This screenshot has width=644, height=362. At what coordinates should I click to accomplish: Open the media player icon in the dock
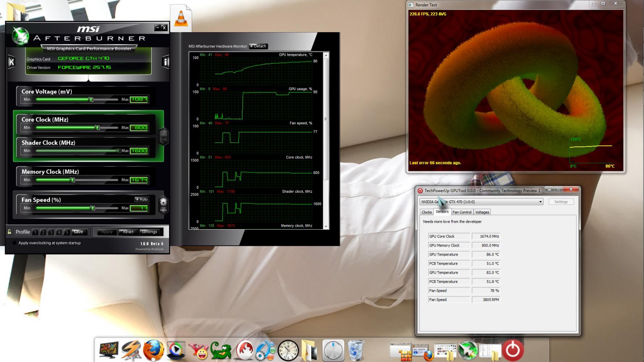click(176, 350)
